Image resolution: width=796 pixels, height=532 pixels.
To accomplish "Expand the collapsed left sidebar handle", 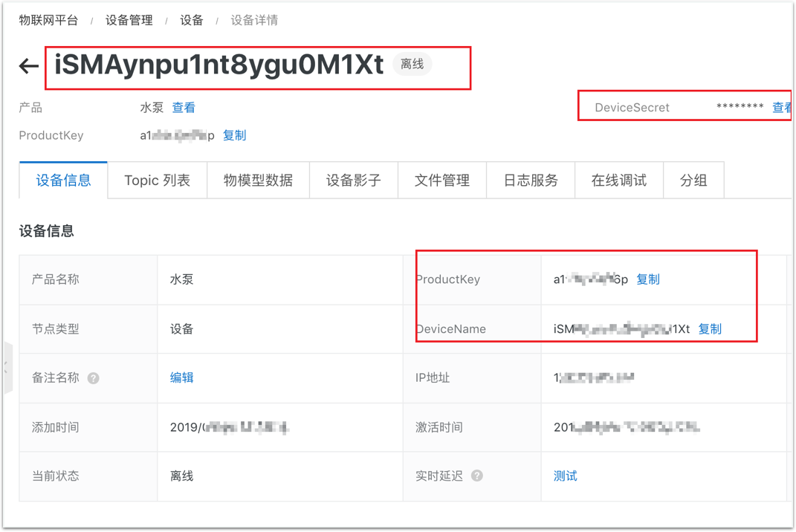I will 7,368.
